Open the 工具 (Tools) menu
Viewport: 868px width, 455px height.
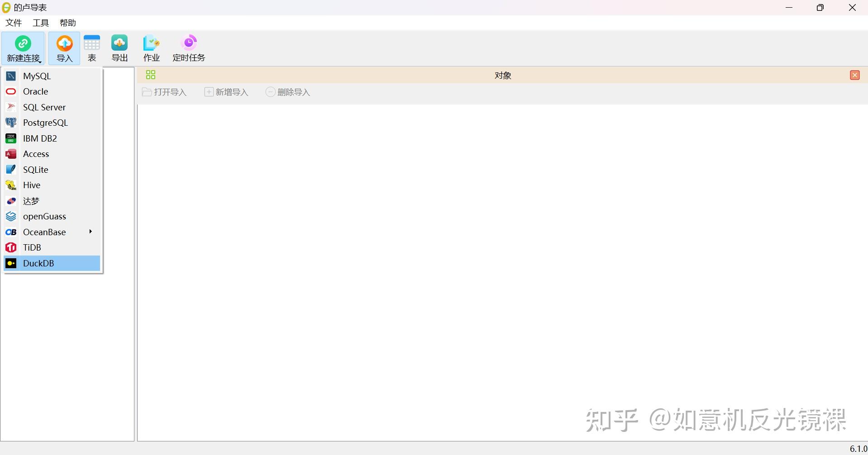pyautogui.click(x=40, y=22)
